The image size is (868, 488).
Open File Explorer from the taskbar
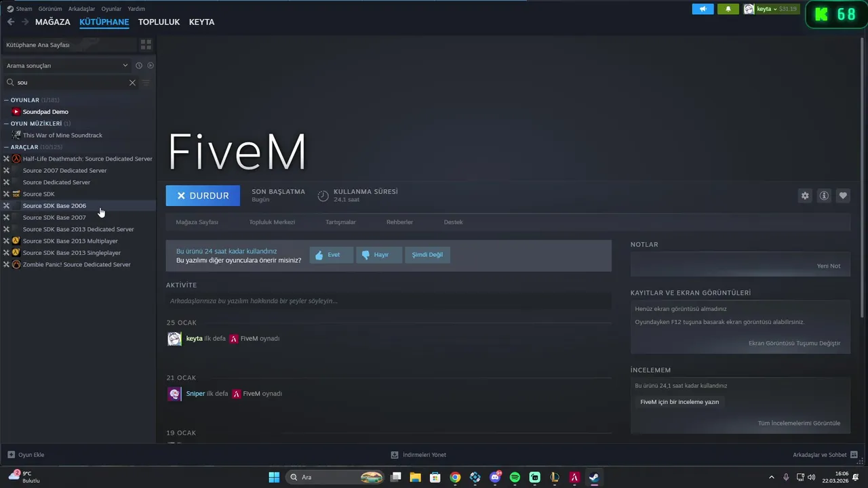coord(415,477)
